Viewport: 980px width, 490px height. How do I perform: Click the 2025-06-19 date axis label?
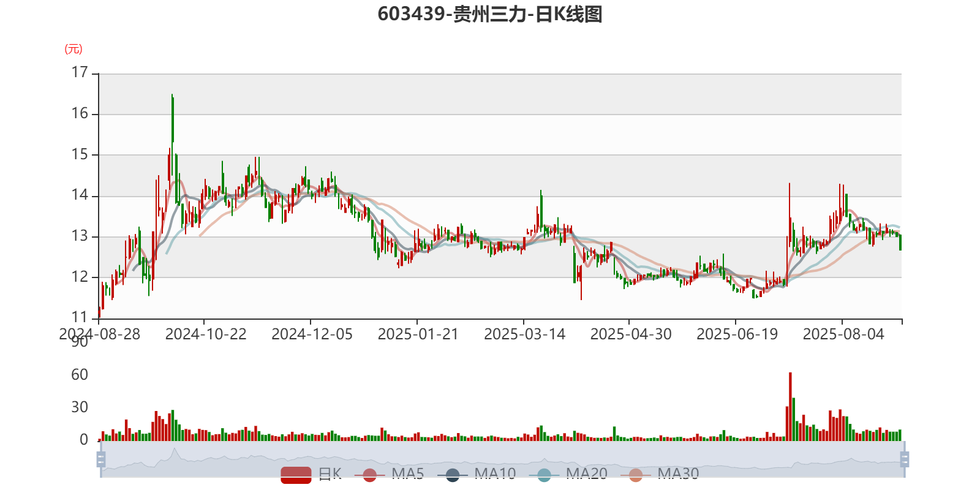(x=737, y=334)
